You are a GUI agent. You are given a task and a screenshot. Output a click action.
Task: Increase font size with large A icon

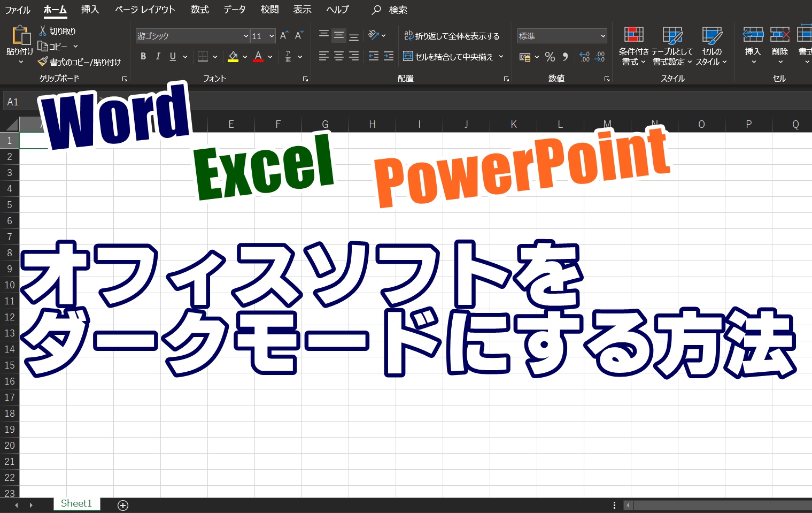pyautogui.click(x=284, y=36)
